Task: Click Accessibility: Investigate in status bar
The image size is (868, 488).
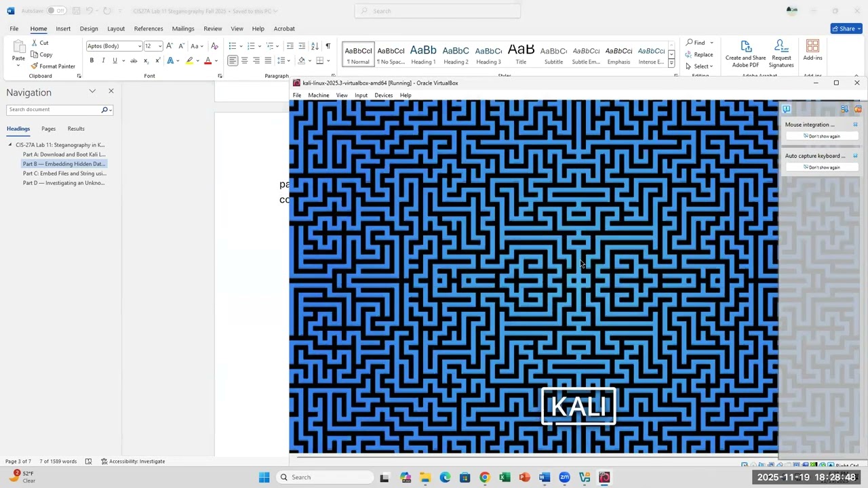Action: coord(133,462)
